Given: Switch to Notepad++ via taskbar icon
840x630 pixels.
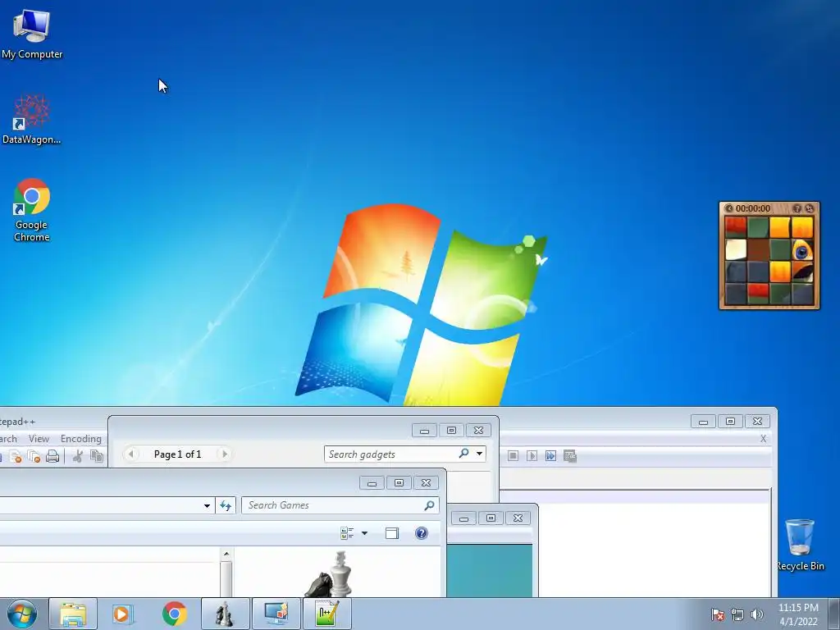Looking at the screenshot, I should tap(327, 614).
